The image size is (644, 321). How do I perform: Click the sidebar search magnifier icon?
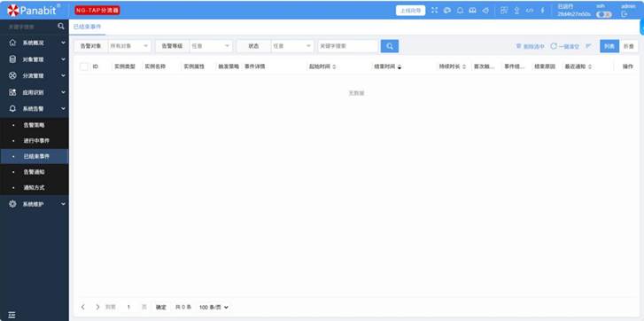[x=61, y=27]
